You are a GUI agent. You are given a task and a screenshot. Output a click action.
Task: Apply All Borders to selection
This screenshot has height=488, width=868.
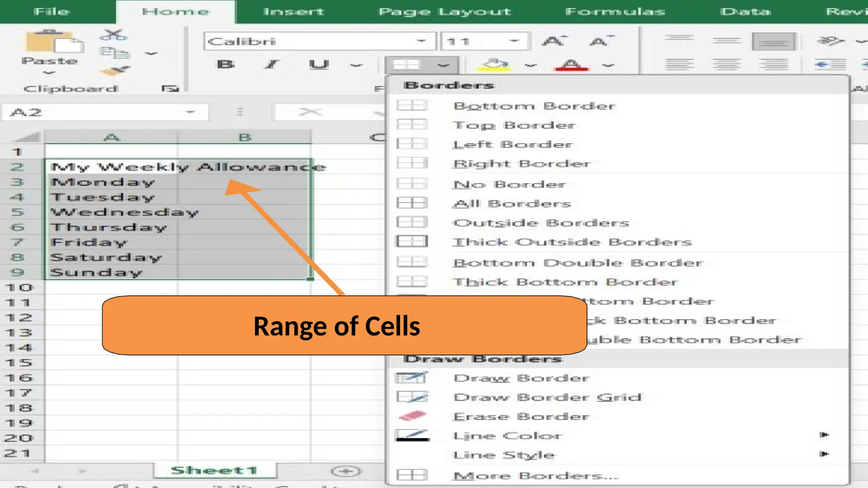pos(619,203)
